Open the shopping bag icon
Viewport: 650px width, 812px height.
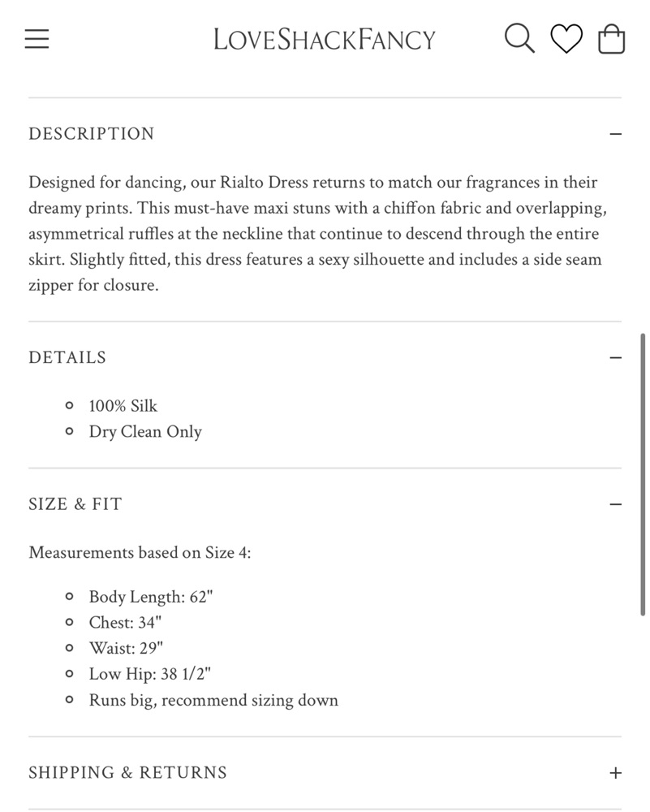[611, 39]
